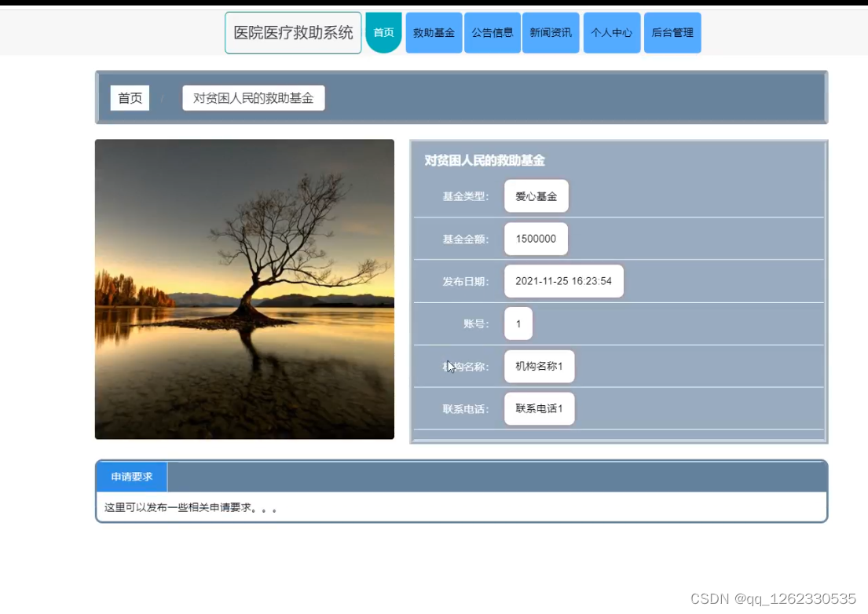Click the 这里可以发布一些相关申请要求 text
Screen dimensions: 868x614
point(190,507)
